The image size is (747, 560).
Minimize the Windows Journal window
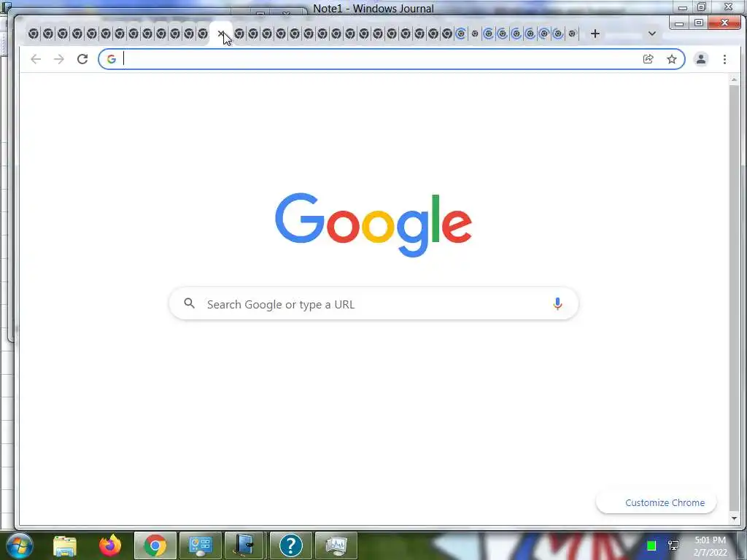pyautogui.click(x=683, y=7)
